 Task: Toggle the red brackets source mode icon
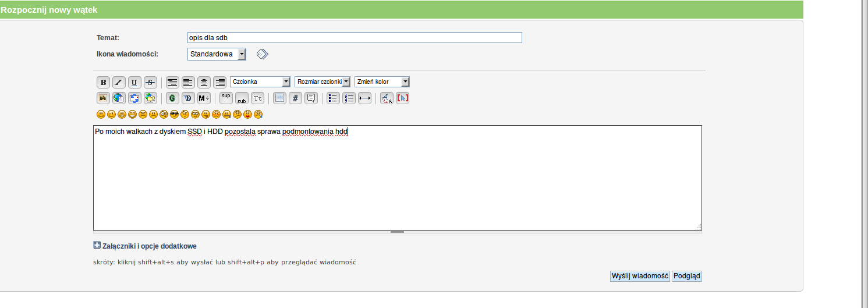pyautogui.click(x=403, y=98)
